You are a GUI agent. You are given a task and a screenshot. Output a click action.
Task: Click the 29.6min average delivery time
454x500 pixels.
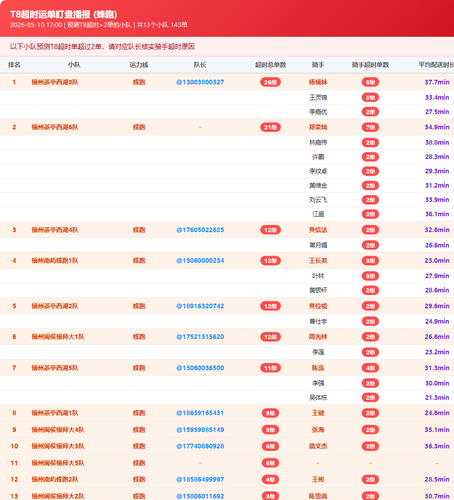pos(437,306)
